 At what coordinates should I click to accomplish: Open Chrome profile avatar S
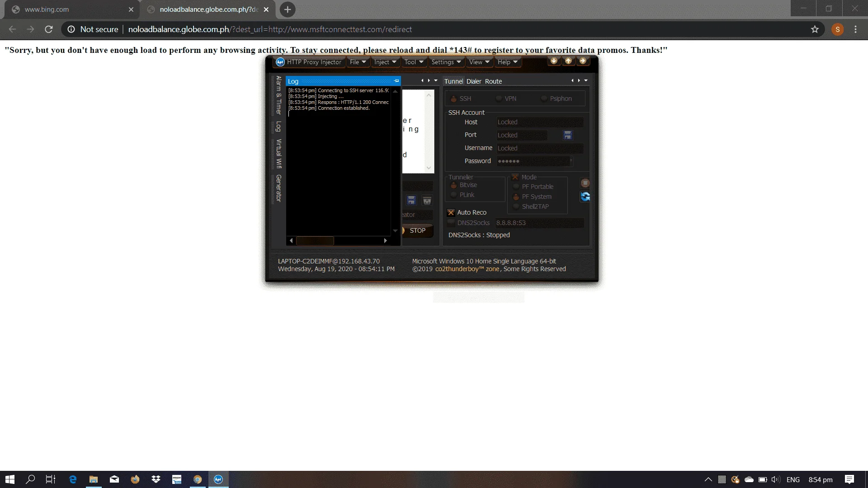(x=837, y=29)
